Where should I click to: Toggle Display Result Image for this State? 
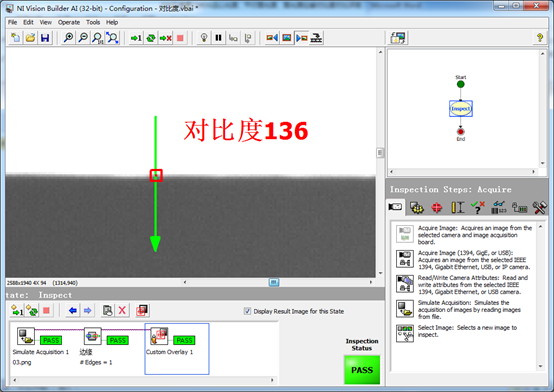click(x=247, y=311)
